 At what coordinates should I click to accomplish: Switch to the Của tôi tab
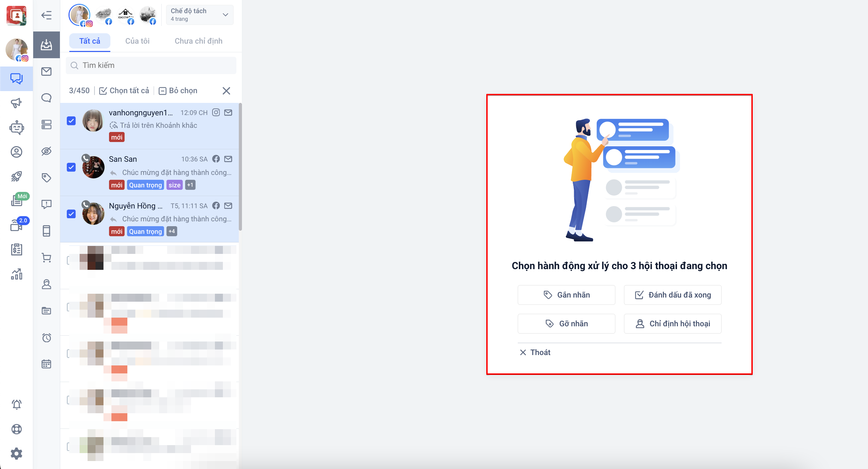[137, 41]
